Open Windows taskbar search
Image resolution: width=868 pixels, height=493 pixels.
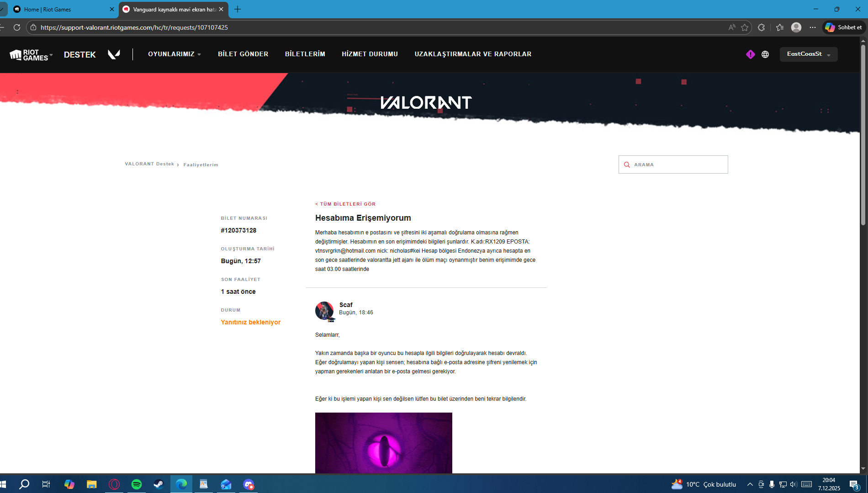pyautogui.click(x=24, y=484)
